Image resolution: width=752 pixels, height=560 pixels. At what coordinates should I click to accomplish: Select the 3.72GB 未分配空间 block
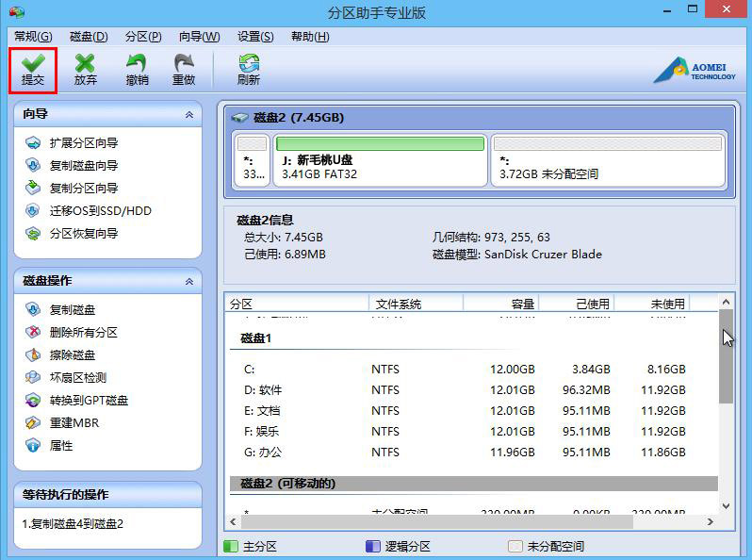[x=608, y=159]
